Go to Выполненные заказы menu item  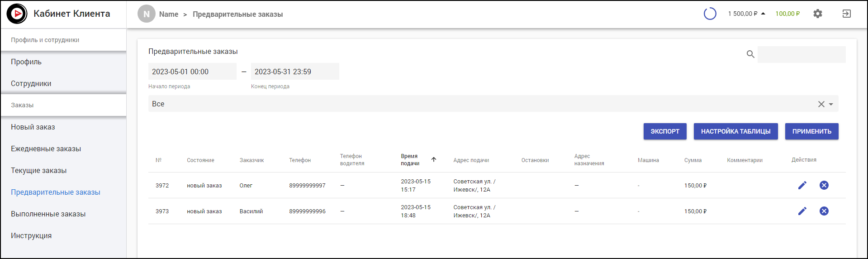pos(48,214)
